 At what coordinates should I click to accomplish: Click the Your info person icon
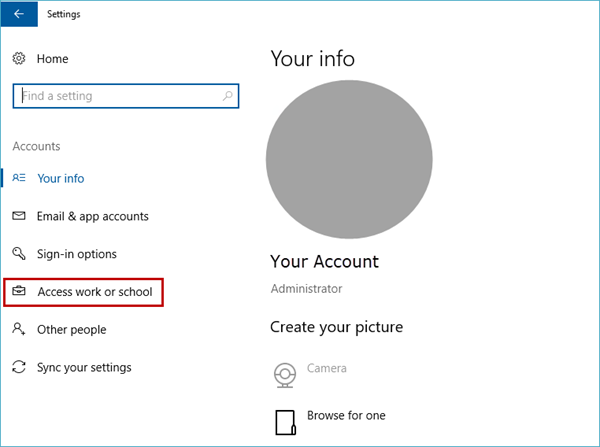tap(18, 178)
